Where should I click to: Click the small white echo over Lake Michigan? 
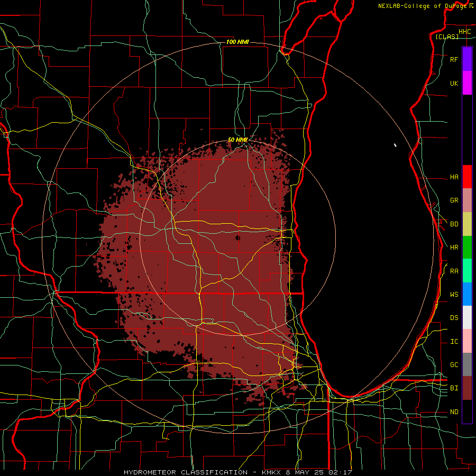coord(395,145)
